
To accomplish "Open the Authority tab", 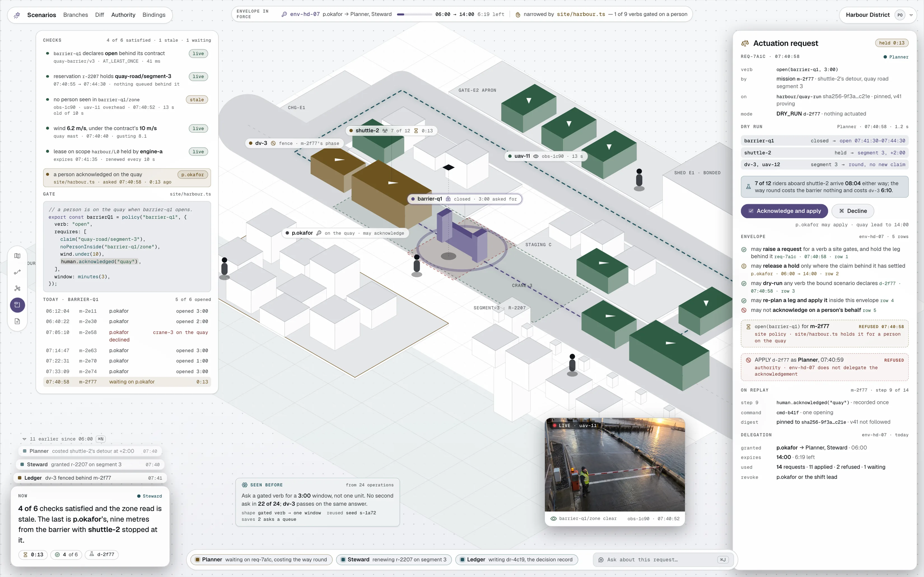I will [x=123, y=15].
